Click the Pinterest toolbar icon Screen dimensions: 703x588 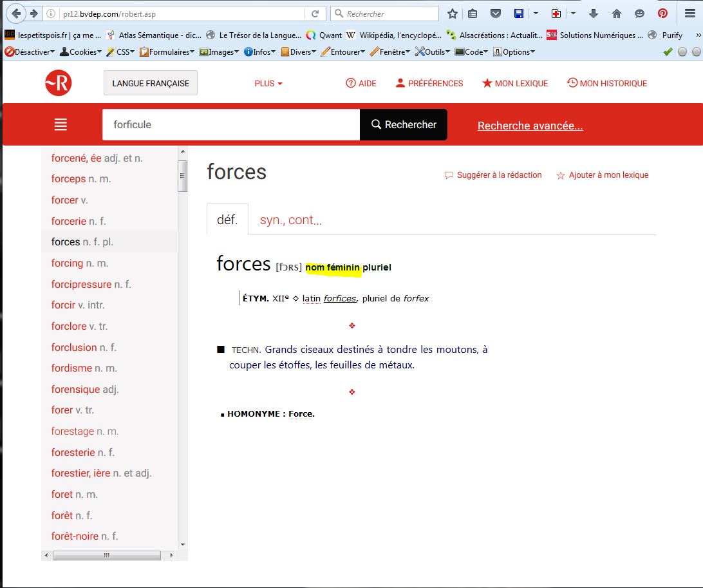662,14
